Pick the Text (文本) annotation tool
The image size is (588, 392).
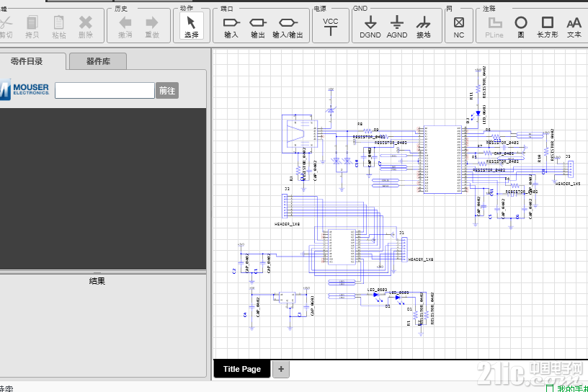(574, 27)
